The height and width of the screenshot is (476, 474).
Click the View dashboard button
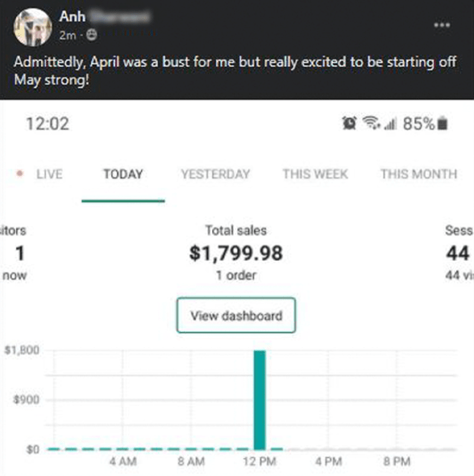point(236,316)
